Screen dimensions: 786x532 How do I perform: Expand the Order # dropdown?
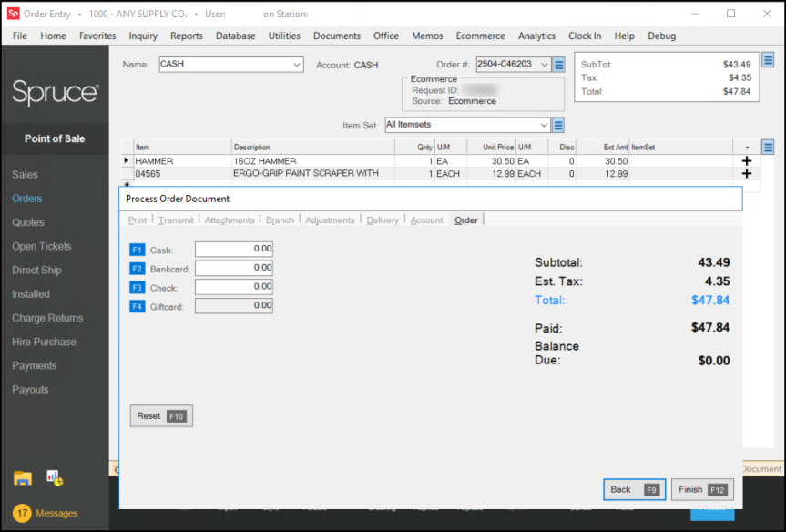click(x=545, y=65)
